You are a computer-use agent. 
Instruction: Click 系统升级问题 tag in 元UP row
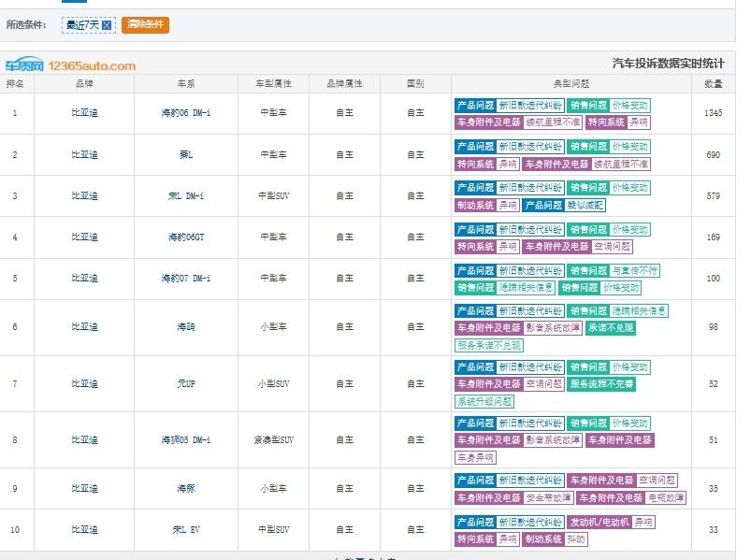(484, 401)
